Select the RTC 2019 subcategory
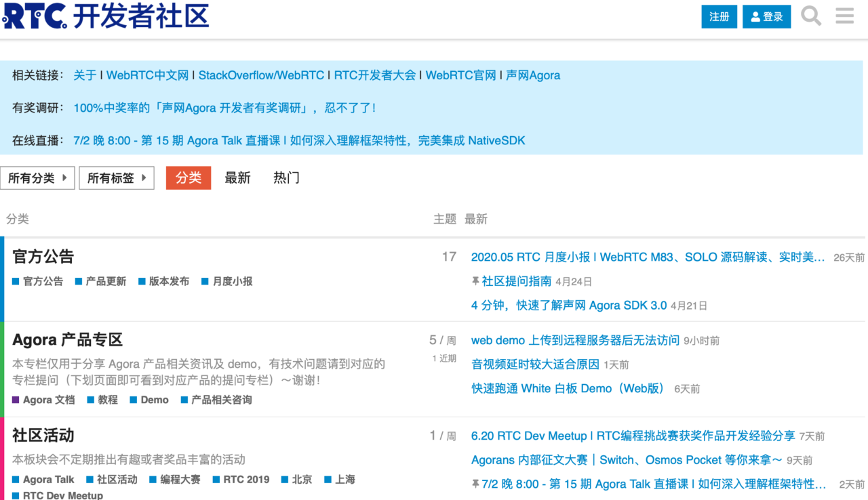Viewport: 868px width, 500px height. coord(241,479)
